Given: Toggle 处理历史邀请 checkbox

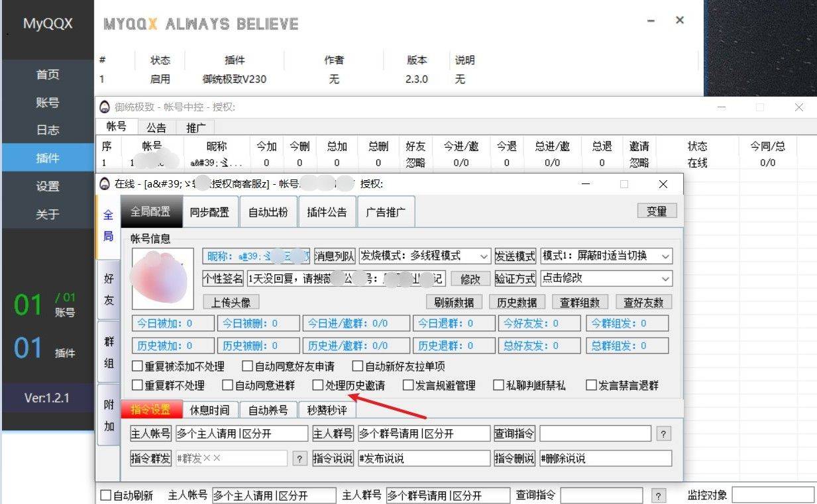Looking at the screenshot, I should (x=318, y=385).
